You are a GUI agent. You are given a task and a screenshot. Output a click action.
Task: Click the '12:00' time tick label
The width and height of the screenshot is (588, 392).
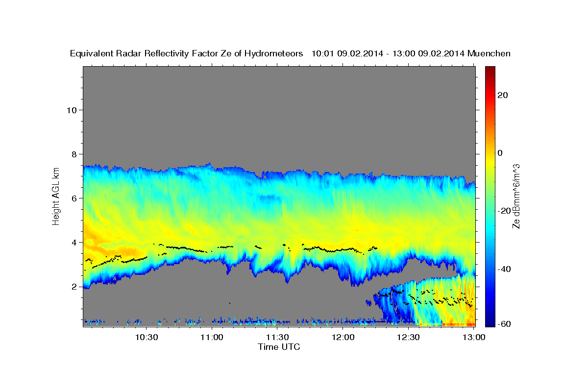(343, 337)
